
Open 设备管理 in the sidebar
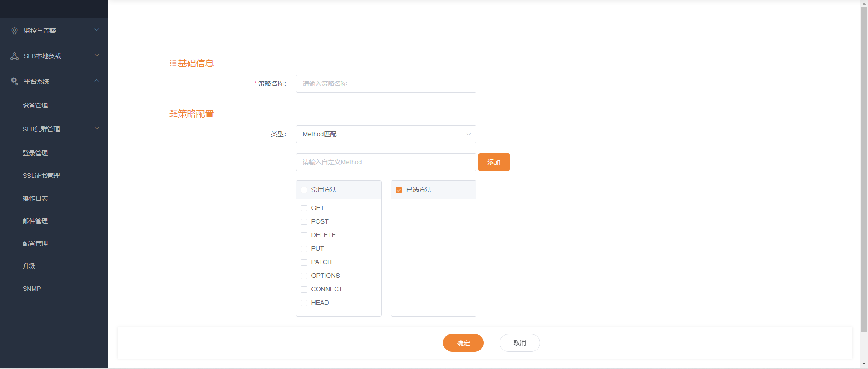[35, 105]
